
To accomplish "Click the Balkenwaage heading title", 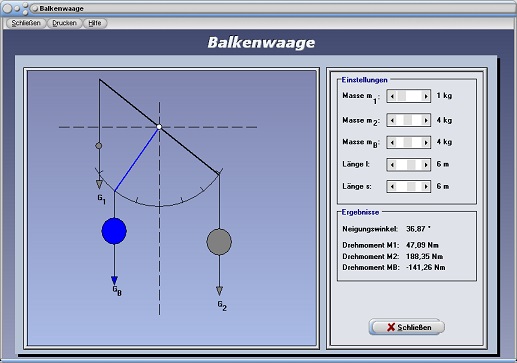I will [261, 43].
